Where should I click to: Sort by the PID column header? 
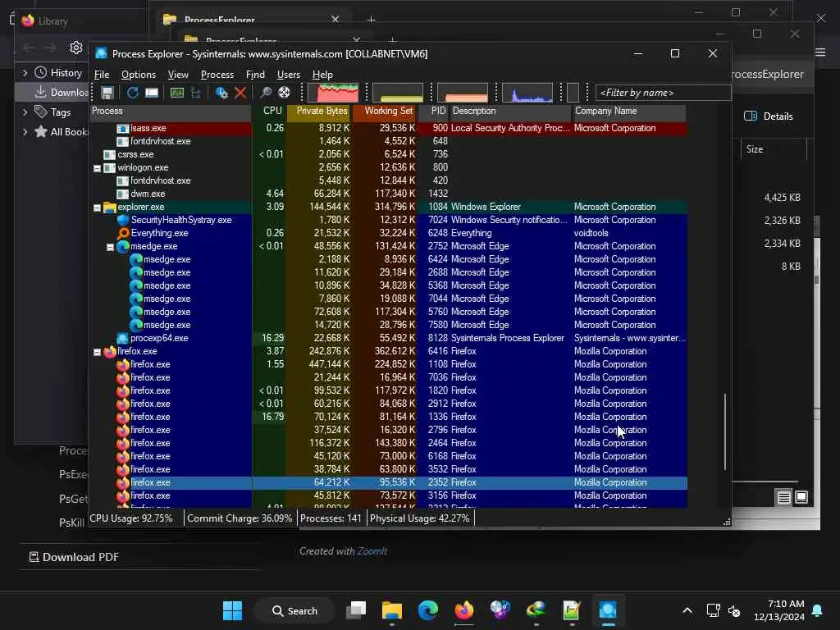(x=434, y=111)
